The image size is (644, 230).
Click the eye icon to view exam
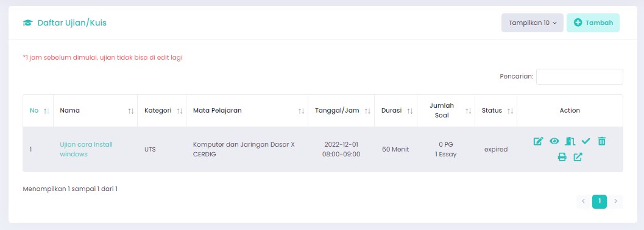click(x=554, y=141)
